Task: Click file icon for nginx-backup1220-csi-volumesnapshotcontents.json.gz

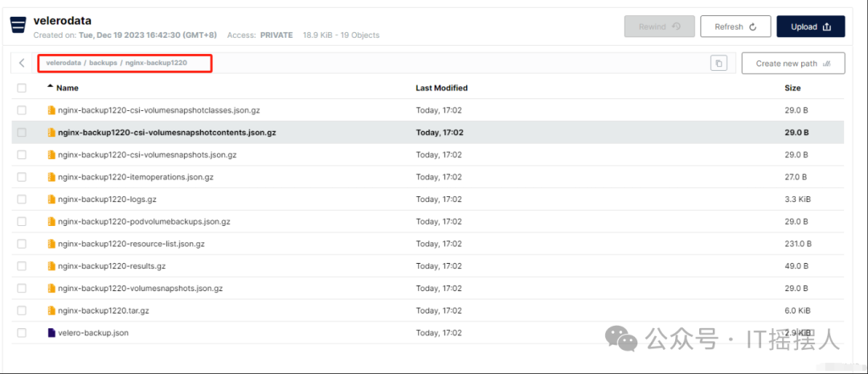Action: click(51, 133)
